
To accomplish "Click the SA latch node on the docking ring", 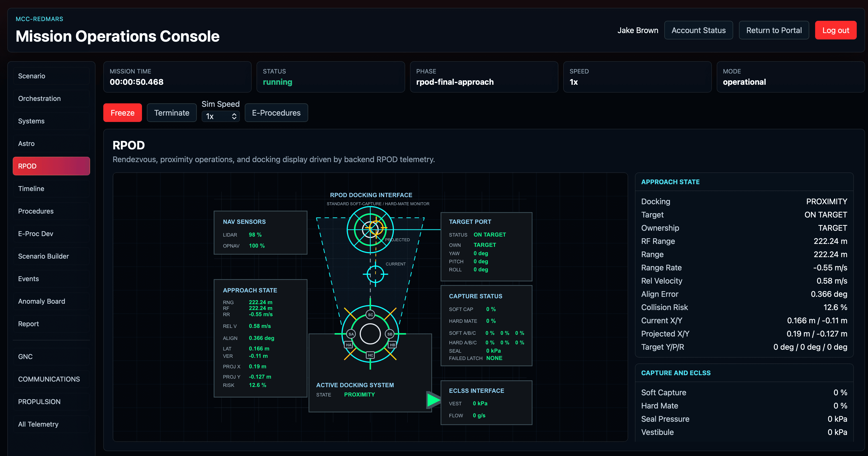I will click(351, 334).
